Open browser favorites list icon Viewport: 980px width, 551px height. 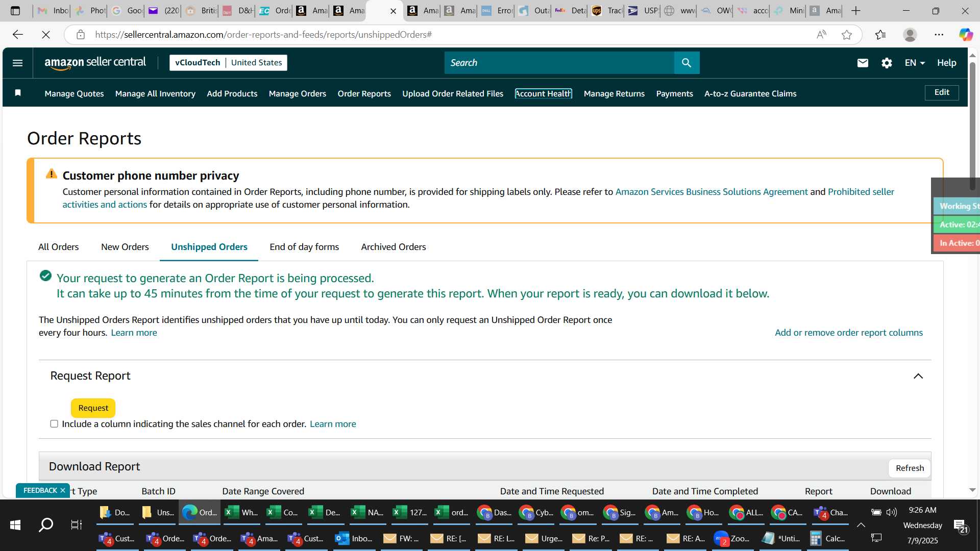[880, 35]
